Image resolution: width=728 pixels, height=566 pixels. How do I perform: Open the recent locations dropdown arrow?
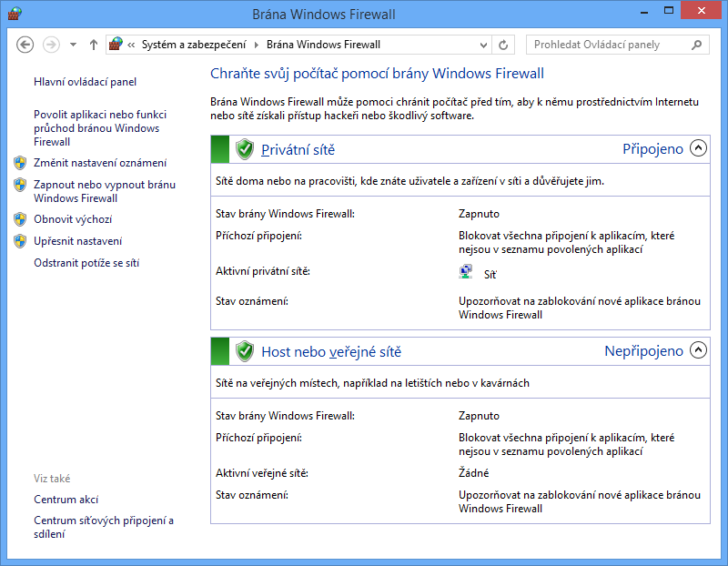pos(74,45)
